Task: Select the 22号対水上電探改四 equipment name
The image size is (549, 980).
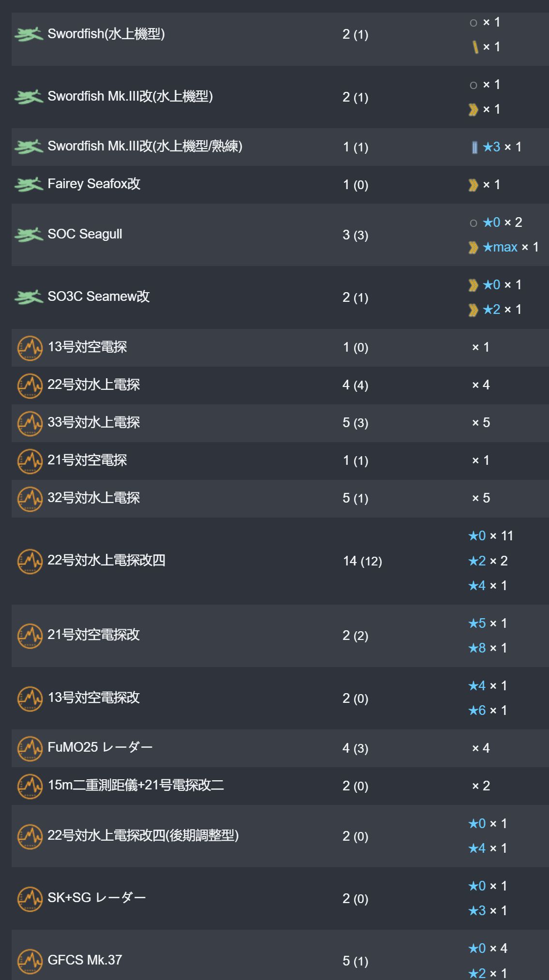Action: pos(106,560)
